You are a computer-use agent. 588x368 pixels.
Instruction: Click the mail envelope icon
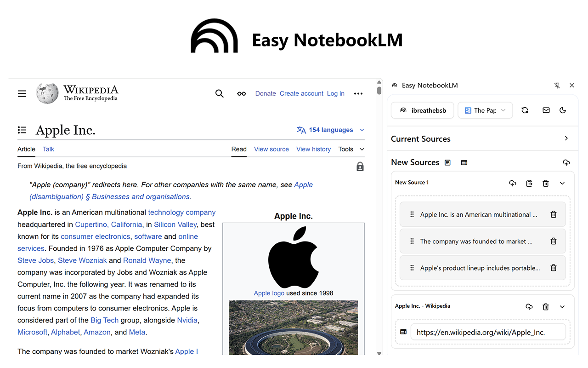(x=546, y=110)
